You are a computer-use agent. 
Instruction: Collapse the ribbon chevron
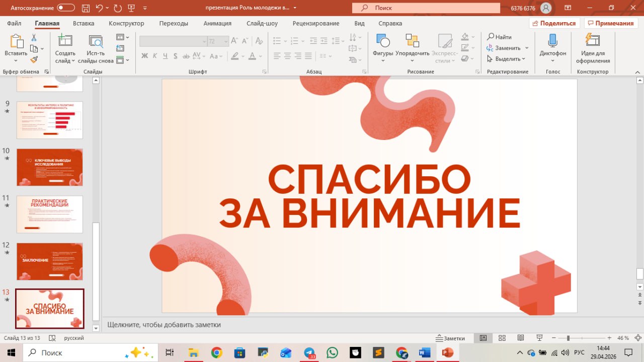(x=637, y=71)
